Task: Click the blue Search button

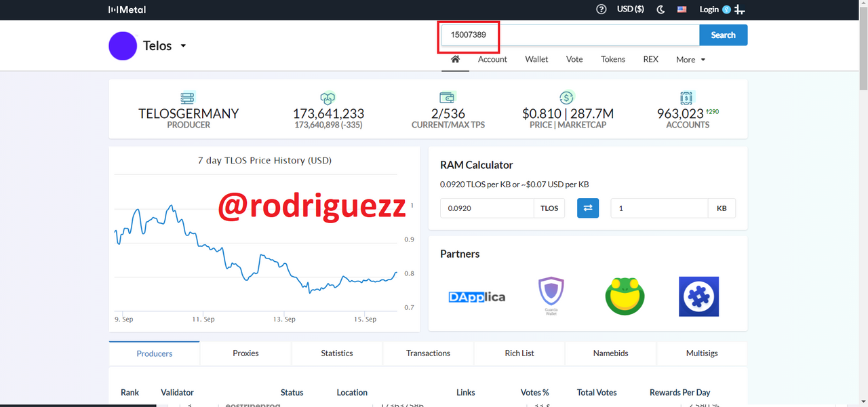Action: pyautogui.click(x=723, y=35)
